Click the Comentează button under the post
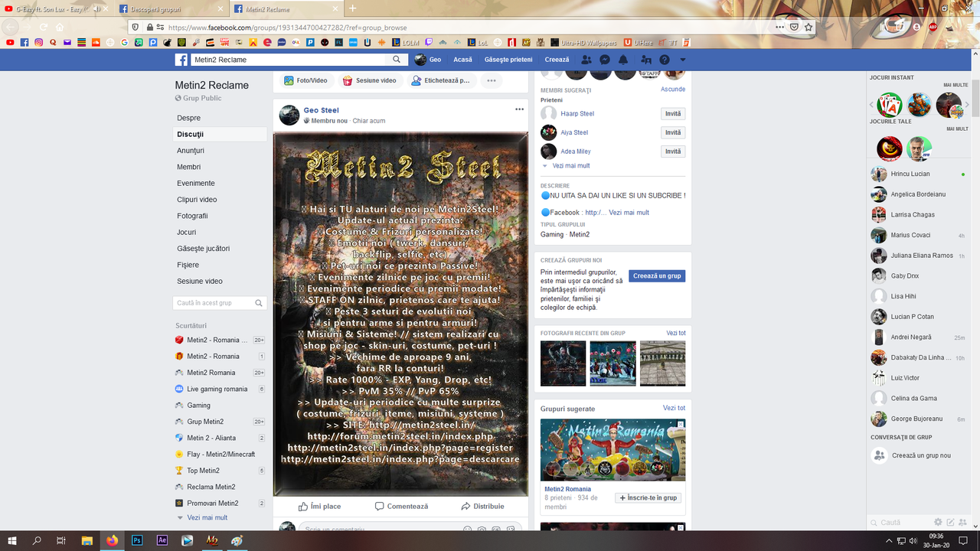 coord(401,506)
